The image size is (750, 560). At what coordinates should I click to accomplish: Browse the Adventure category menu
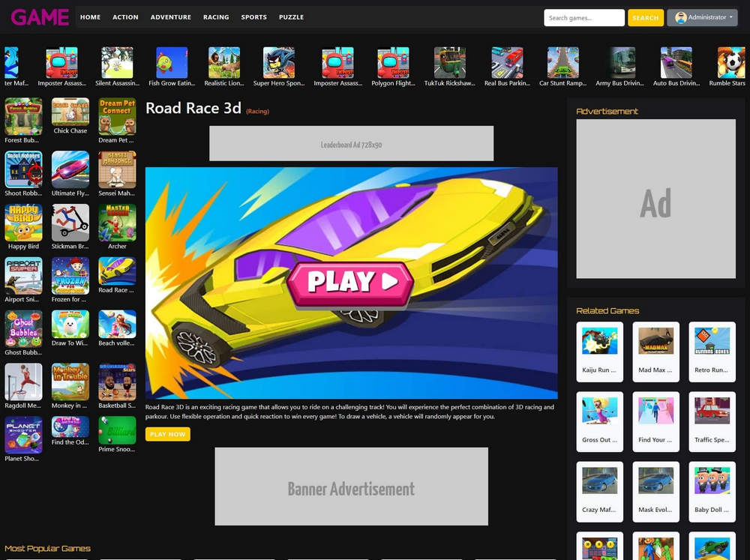171,17
